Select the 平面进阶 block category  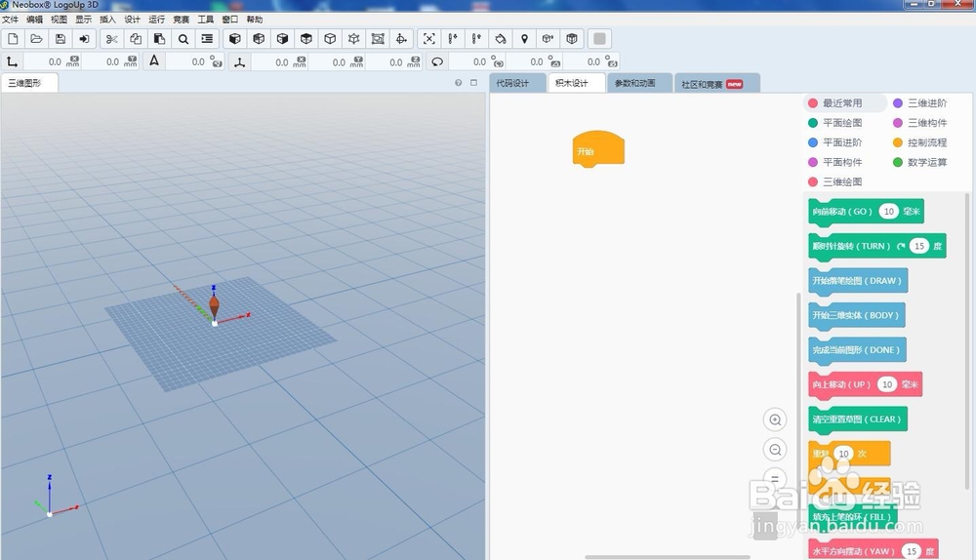point(835,142)
